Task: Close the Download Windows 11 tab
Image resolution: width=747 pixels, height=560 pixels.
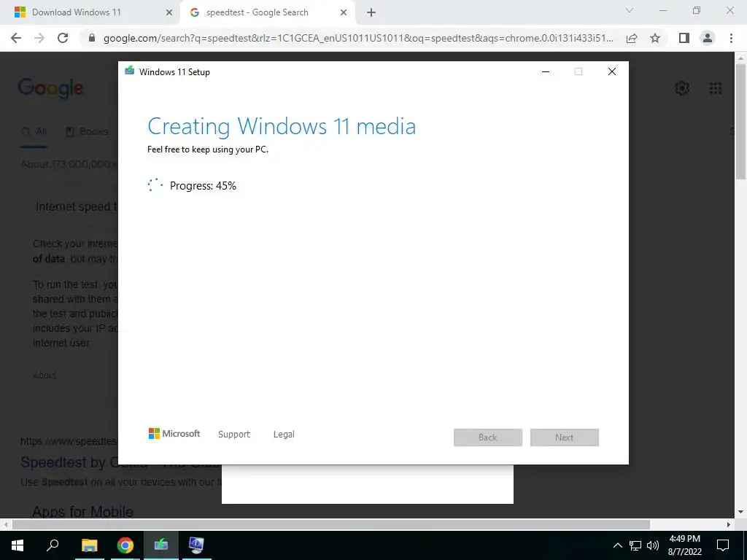Action: pos(169,12)
